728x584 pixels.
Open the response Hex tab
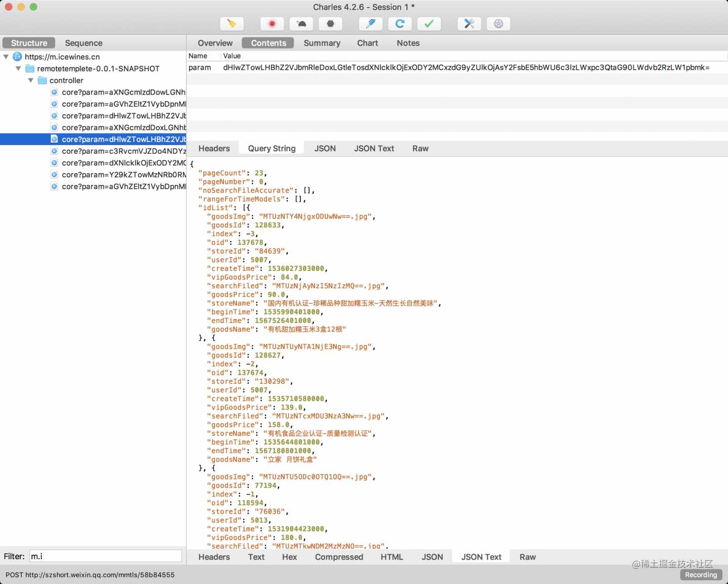click(x=289, y=557)
